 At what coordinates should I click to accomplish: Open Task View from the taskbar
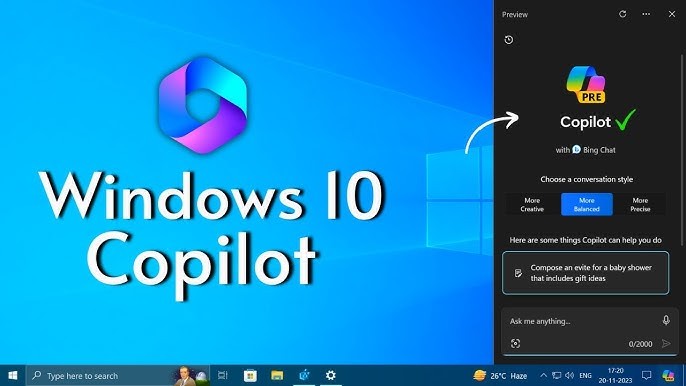point(223,375)
